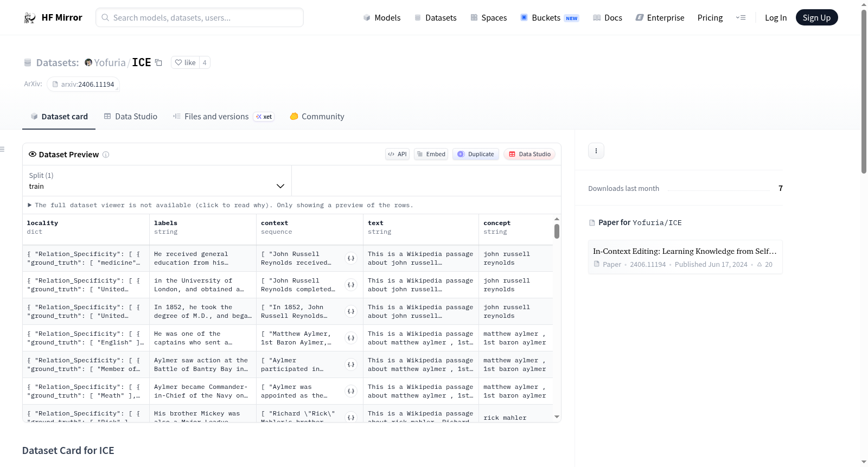The image size is (868, 467).
Task: Click the search models input field
Action: pos(200,17)
